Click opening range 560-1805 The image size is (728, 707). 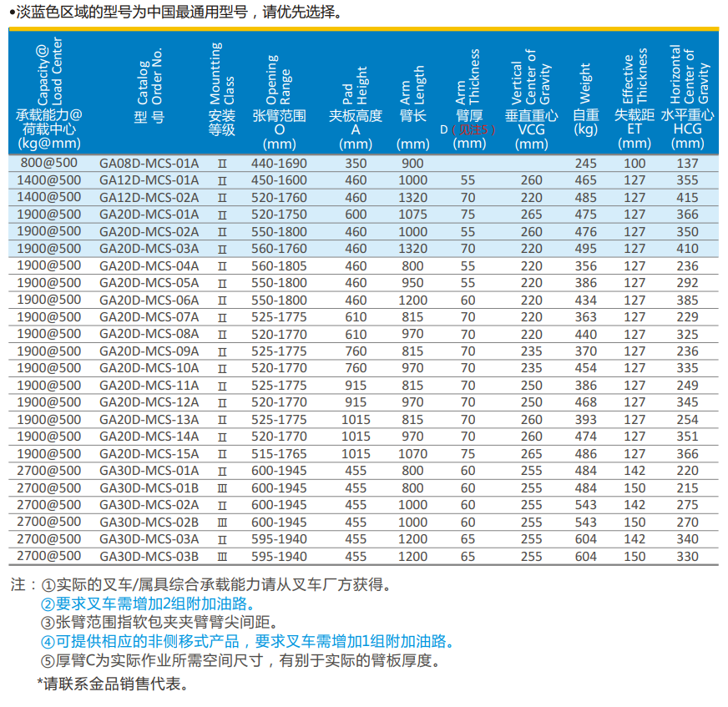[x=279, y=266]
